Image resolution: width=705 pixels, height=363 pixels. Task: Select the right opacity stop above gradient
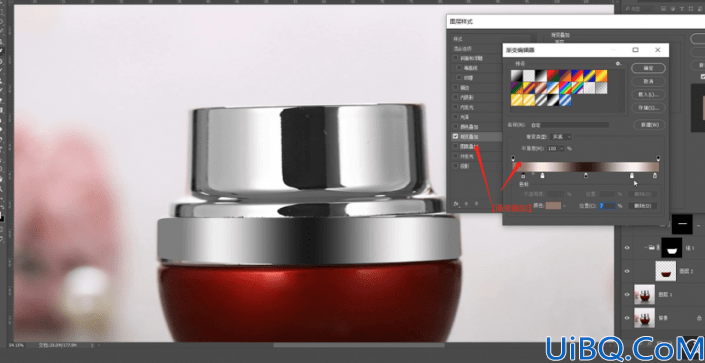click(x=658, y=158)
